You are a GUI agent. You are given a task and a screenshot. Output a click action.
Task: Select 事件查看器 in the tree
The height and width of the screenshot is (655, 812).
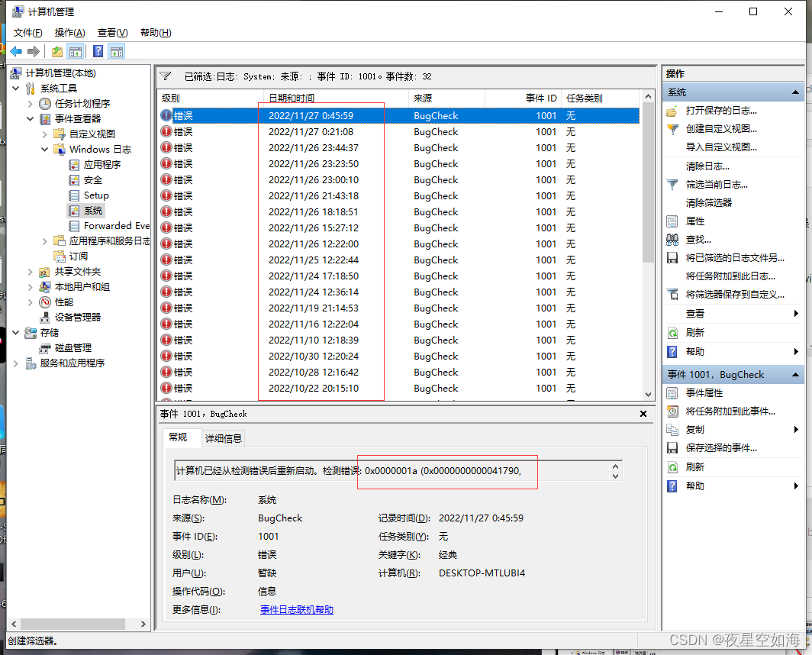[78, 118]
